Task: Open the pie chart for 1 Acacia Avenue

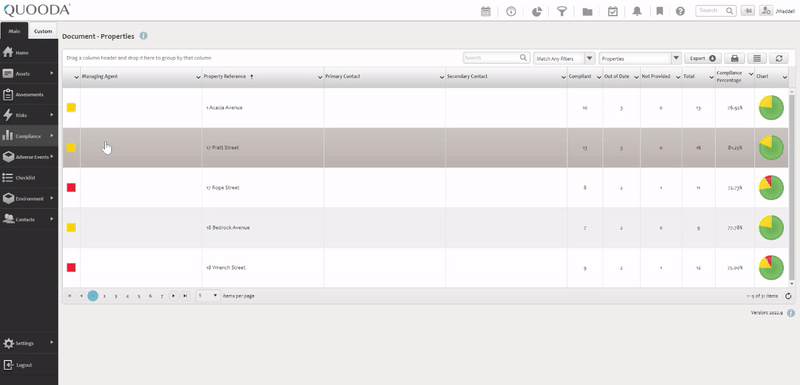Action: [771, 108]
